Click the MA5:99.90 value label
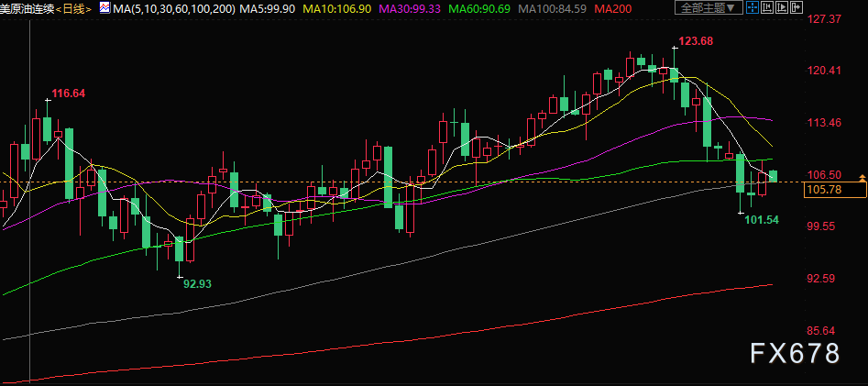868x386 pixels. tap(267, 8)
